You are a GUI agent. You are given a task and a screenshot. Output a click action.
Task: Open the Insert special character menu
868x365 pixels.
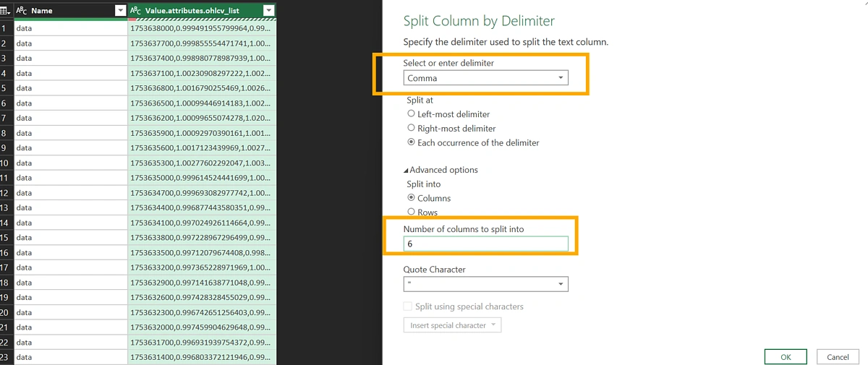tap(452, 325)
